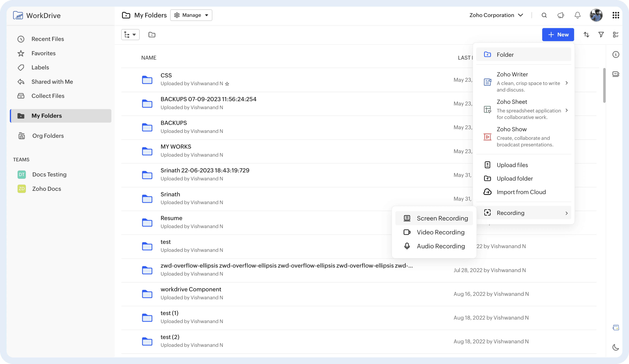Viewport: 629px width, 364px height.
Task: Switch the list layout view icon
Action: point(616,35)
